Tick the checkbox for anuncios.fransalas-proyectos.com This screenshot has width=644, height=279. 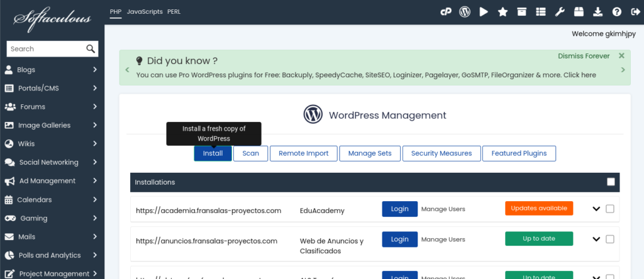(610, 239)
